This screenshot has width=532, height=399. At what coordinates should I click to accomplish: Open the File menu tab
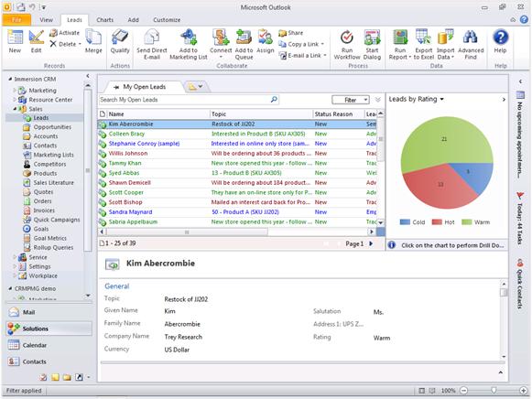pos(16,19)
